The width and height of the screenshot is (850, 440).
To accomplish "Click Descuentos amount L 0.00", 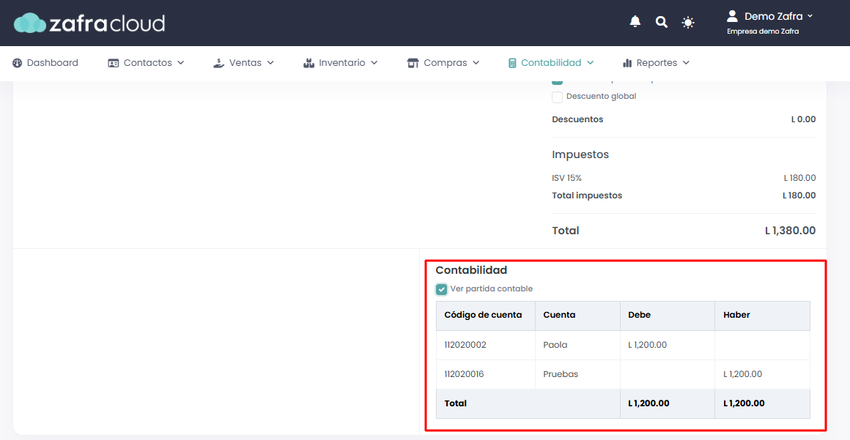I will click(803, 119).
